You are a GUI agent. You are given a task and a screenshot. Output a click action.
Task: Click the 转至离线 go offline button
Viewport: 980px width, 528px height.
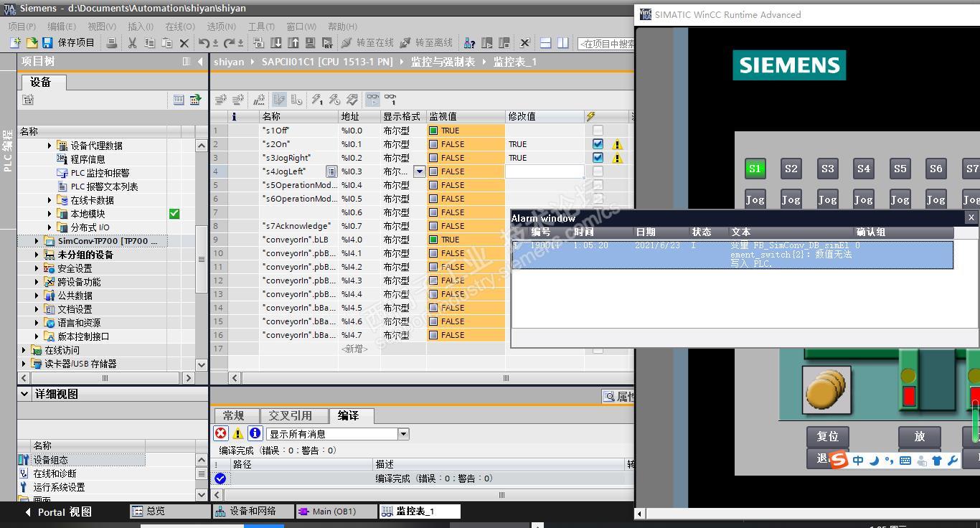426,43
